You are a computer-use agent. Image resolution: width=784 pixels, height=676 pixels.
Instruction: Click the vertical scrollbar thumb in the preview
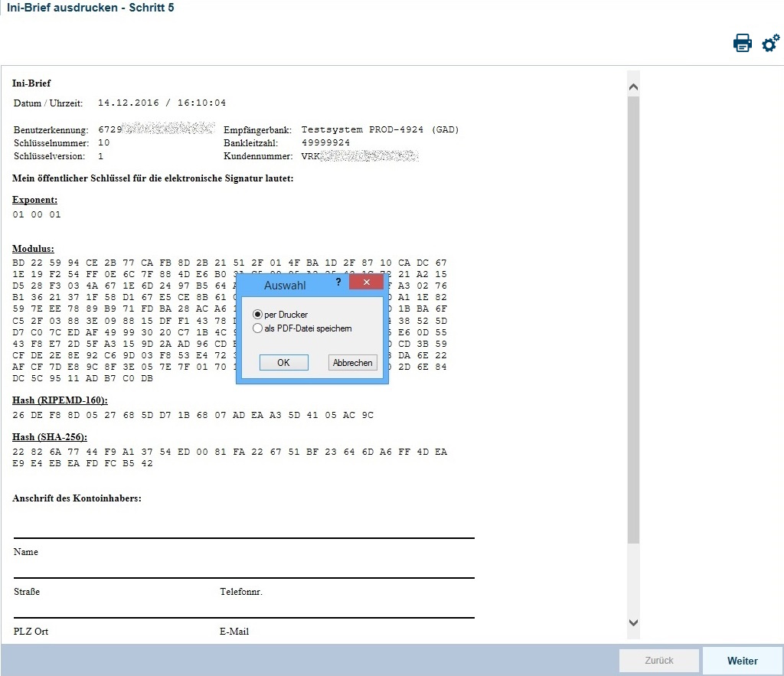pyautogui.click(x=632, y=322)
